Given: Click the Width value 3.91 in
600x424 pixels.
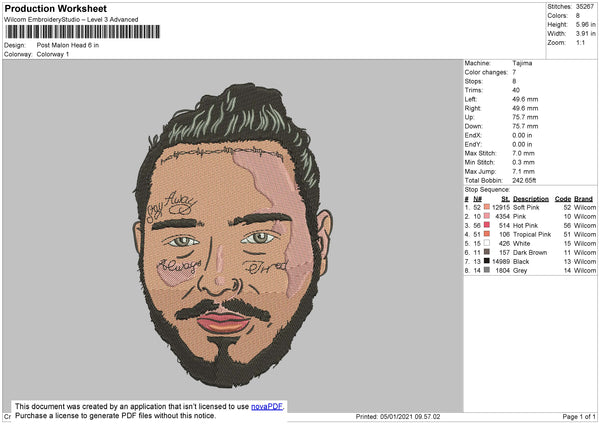Looking at the screenshot, I should click(x=585, y=34).
